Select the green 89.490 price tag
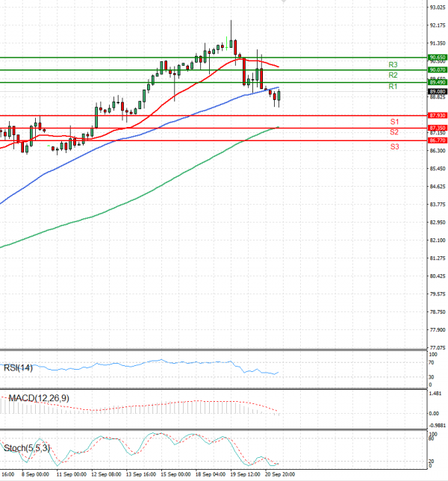 pos(438,82)
